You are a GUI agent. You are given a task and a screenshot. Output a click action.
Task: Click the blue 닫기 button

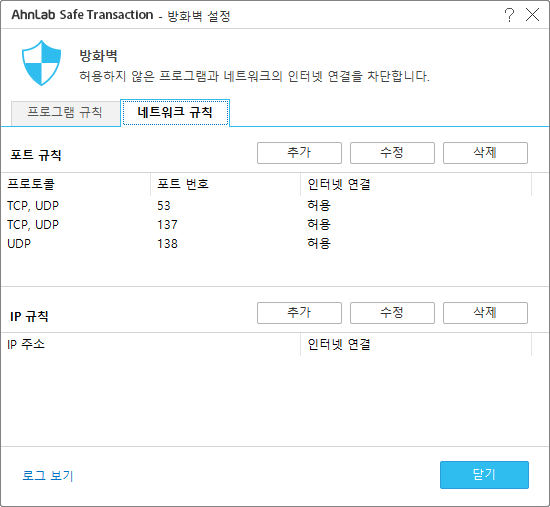pyautogui.click(x=484, y=475)
